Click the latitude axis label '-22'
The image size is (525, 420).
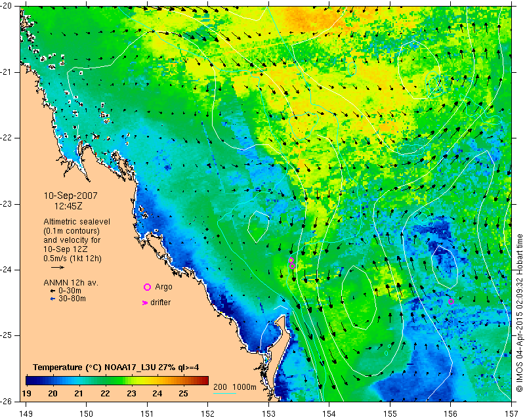point(7,138)
